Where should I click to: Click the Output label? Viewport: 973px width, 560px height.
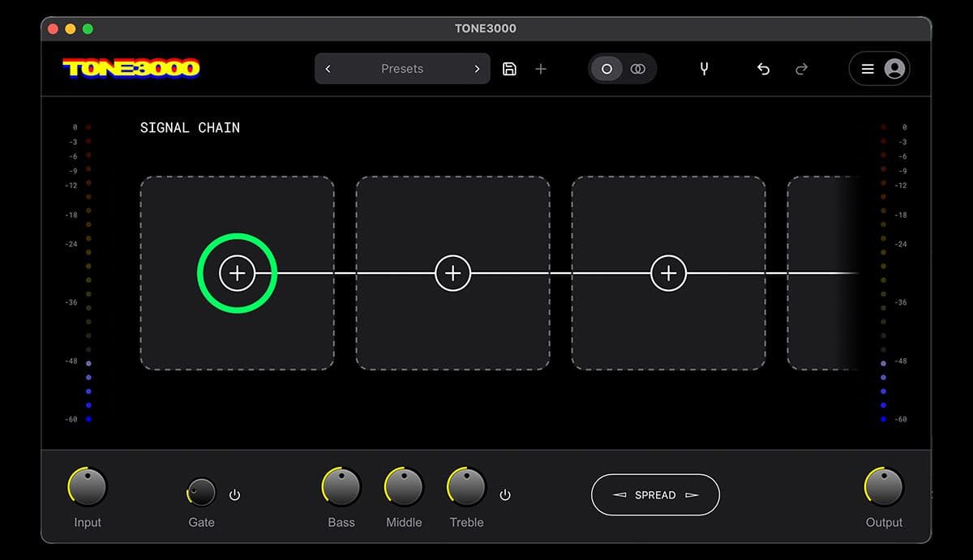click(884, 523)
